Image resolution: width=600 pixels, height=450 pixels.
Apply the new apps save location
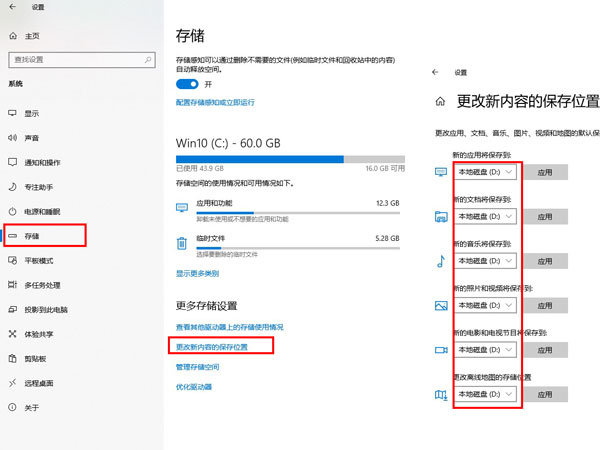tap(545, 172)
